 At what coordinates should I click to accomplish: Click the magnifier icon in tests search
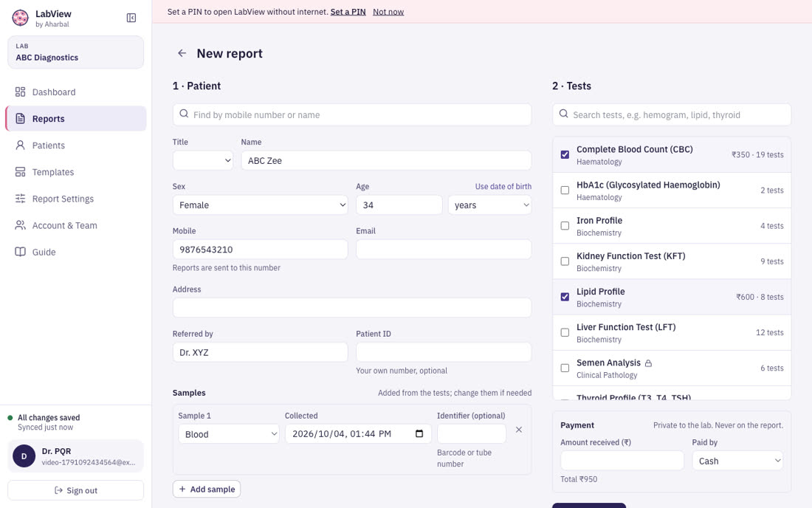563,114
